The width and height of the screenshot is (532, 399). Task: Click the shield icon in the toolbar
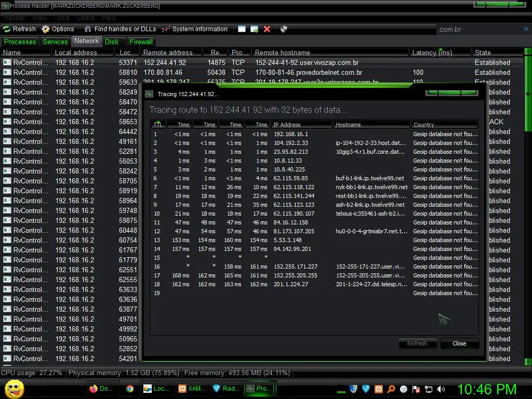pos(284,29)
